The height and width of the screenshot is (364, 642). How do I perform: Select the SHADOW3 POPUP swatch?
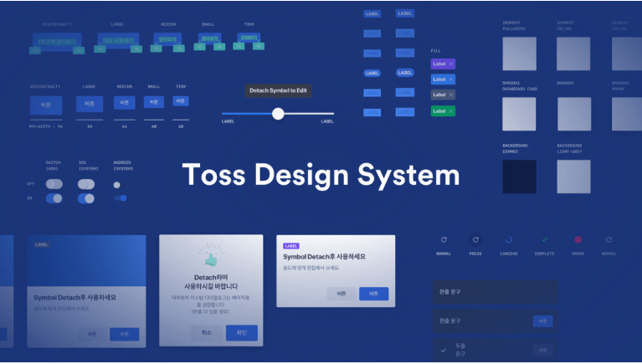click(627, 115)
